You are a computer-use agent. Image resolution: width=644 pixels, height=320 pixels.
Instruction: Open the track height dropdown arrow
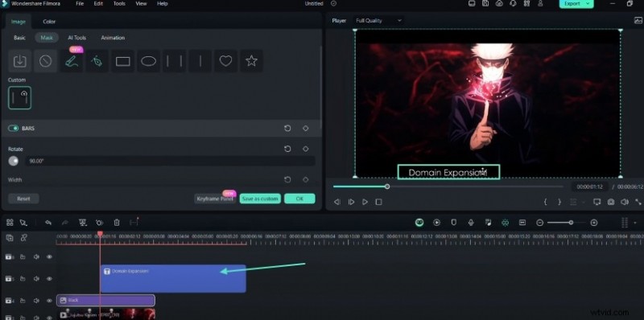coord(635,223)
